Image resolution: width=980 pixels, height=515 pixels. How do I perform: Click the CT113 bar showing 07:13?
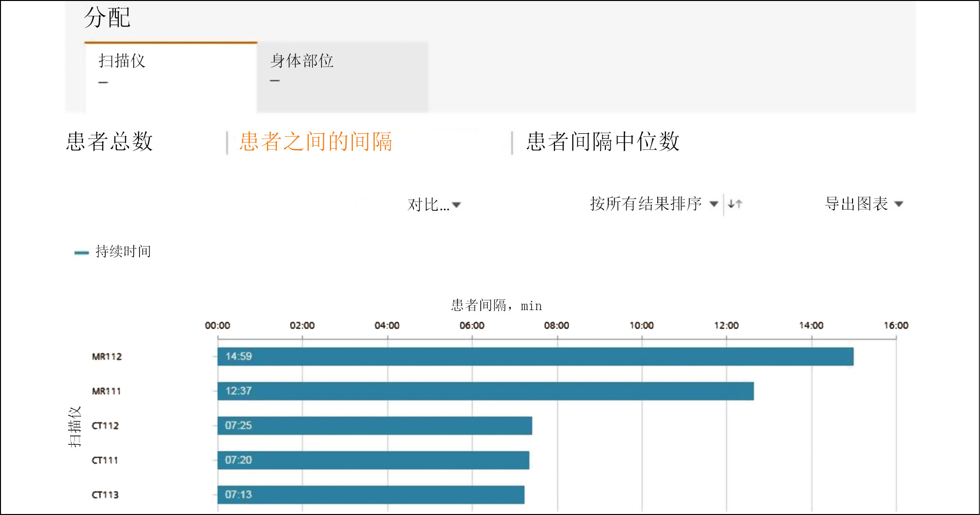[x=371, y=495]
